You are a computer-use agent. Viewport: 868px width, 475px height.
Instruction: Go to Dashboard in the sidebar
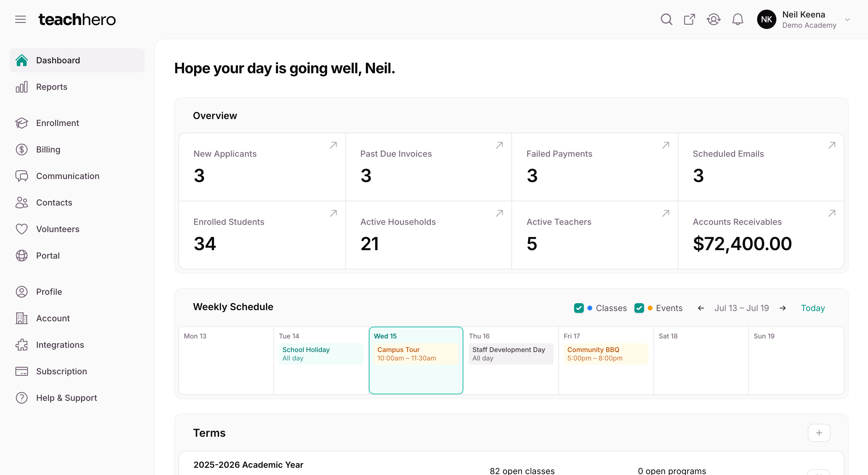pyautogui.click(x=77, y=60)
